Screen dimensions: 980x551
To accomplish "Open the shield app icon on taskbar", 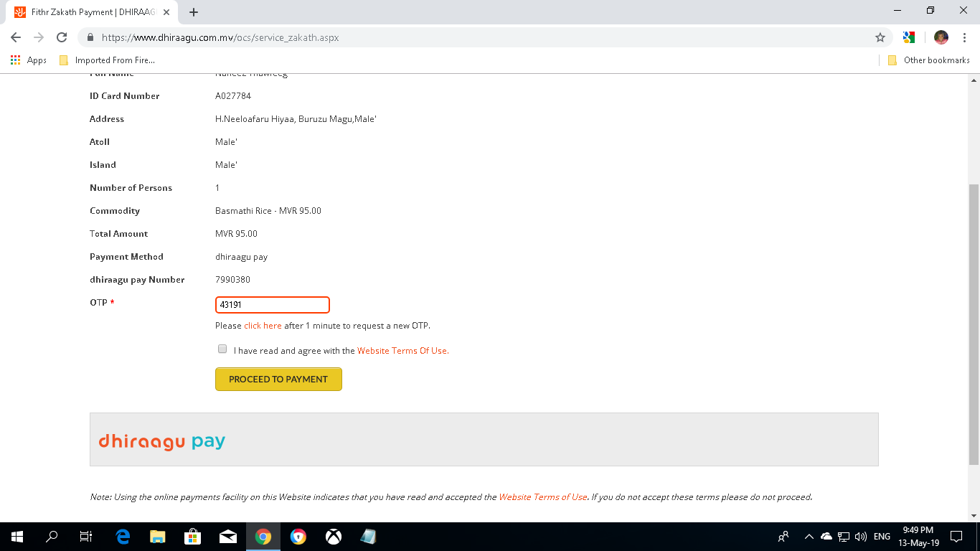I will coord(298,536).
